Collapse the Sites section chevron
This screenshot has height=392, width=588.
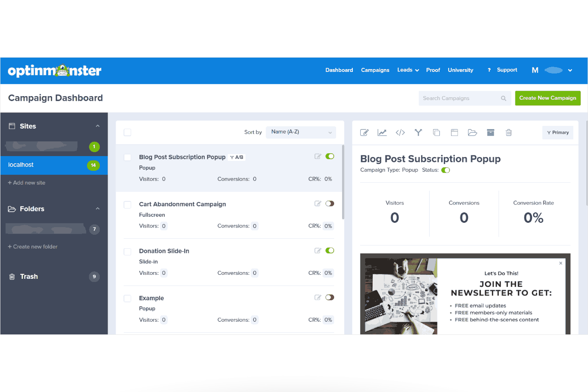tap(98, 126)
